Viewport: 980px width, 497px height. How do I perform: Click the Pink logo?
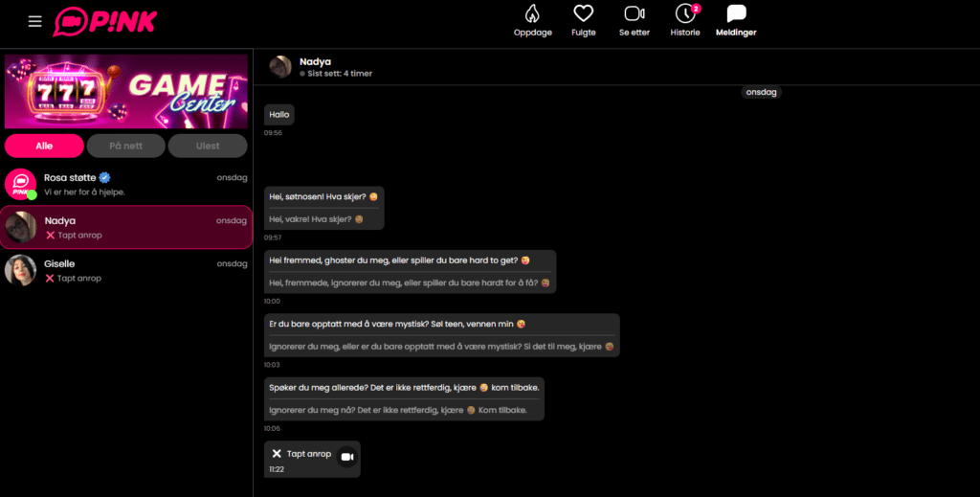coord(105,22)
